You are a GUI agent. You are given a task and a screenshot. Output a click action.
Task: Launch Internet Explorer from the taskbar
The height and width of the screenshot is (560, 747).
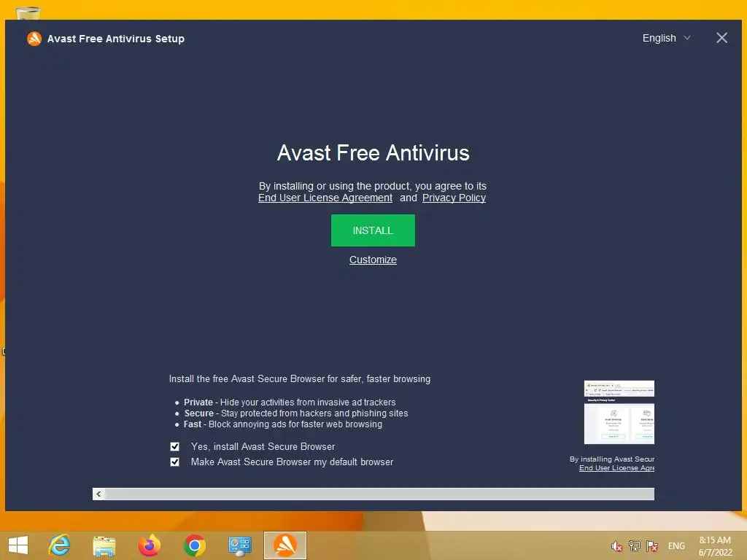(x=59, y=545)
